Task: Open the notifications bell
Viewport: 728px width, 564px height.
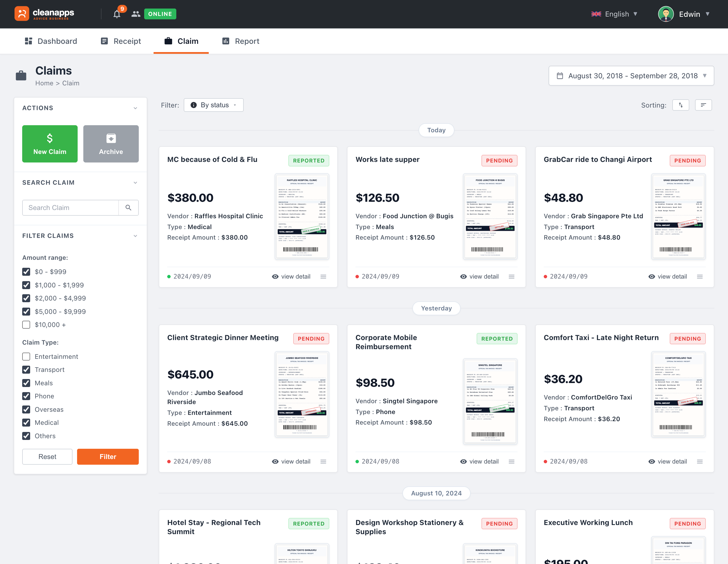Action: 117,14
